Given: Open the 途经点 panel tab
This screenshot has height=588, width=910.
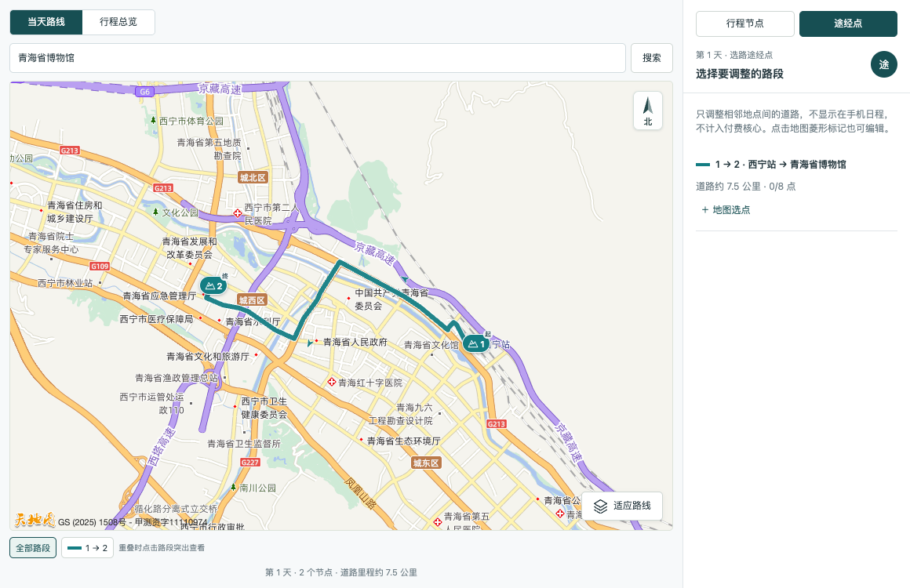Looking at the screenshot, I should (x=848, y=24).
